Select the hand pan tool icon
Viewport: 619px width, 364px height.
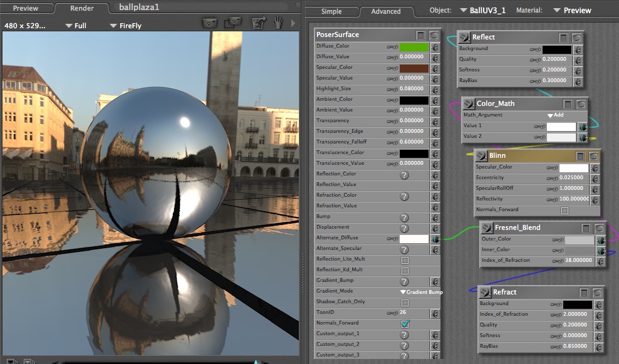click(x=278, y=23)
